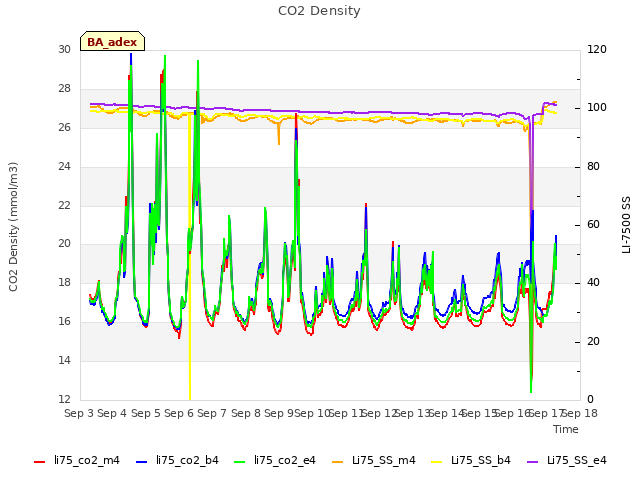Click the red li75_co2_m4 legend color marker

[x=40, y=462]
